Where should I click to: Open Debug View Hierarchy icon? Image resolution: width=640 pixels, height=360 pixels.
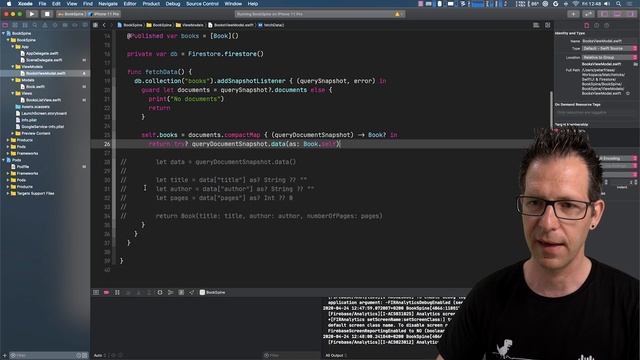point(160,292)
